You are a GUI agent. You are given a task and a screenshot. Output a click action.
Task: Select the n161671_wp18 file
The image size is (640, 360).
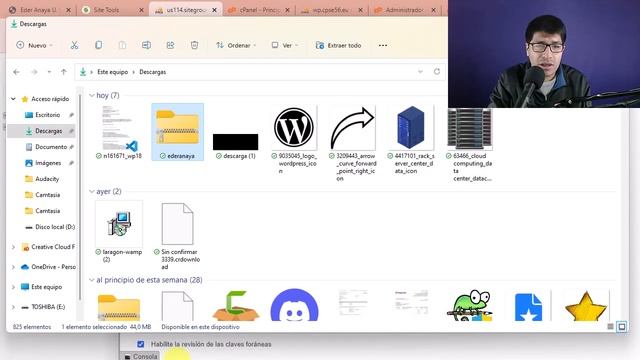119,132
